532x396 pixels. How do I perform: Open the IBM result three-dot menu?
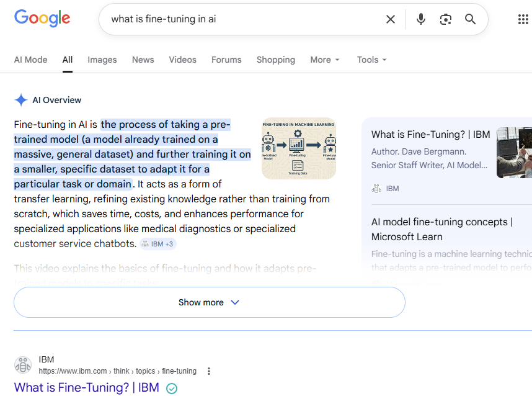tap(209, 371)
